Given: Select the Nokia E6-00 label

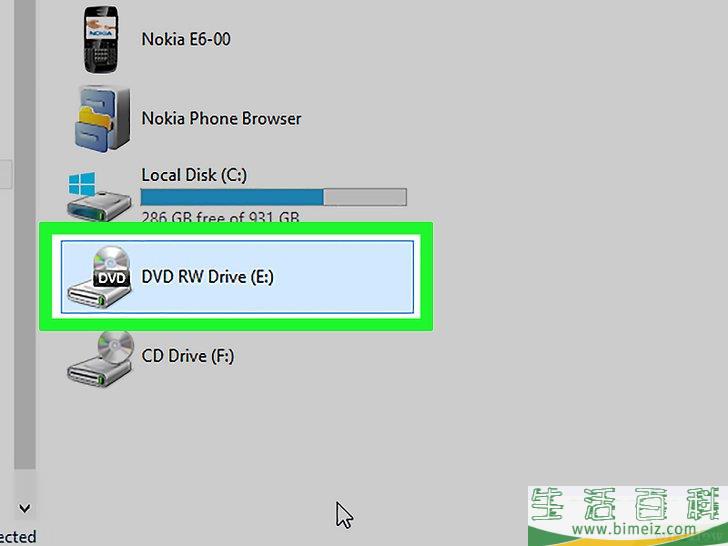Looking at the screenshot, I should click(x=186, y=39).
